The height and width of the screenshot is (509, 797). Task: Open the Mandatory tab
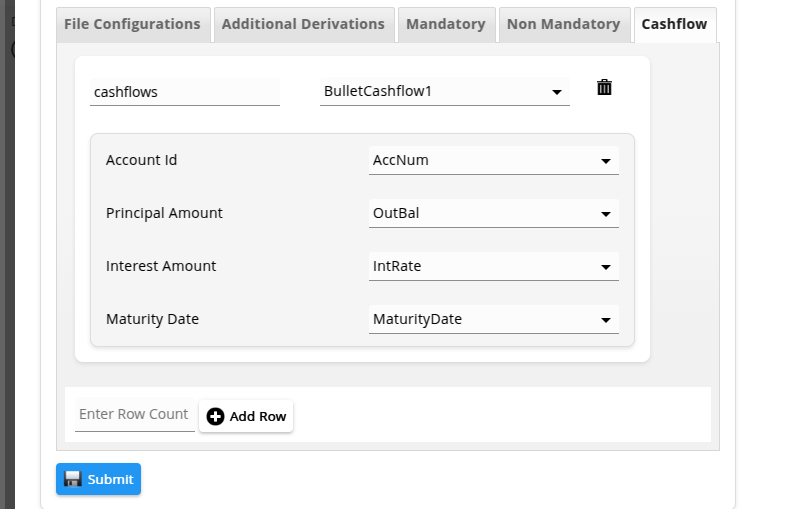coord(446,24)
